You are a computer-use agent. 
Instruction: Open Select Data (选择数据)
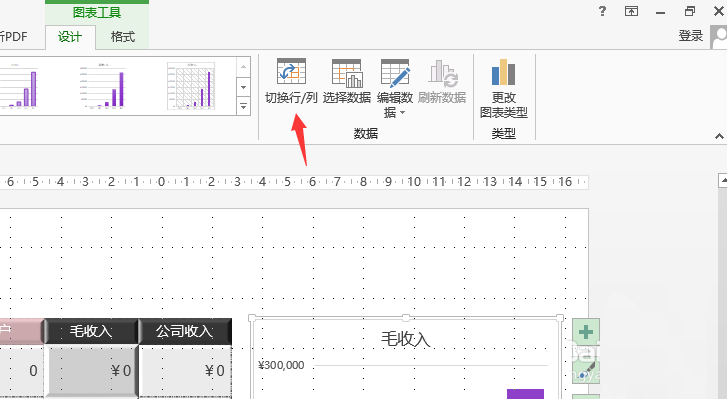point(347,81)
